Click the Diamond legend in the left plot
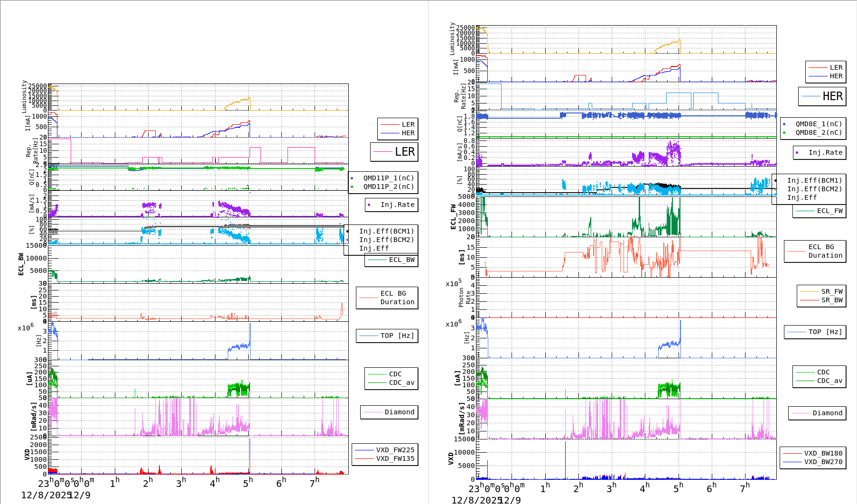The width and height of the screenshot is (857, 504). pos(389,412)
